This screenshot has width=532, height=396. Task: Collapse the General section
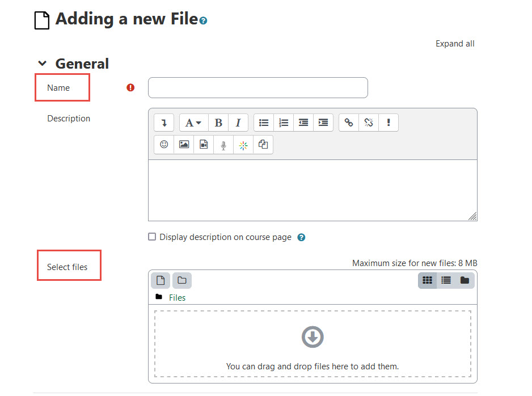coord(43,64)
